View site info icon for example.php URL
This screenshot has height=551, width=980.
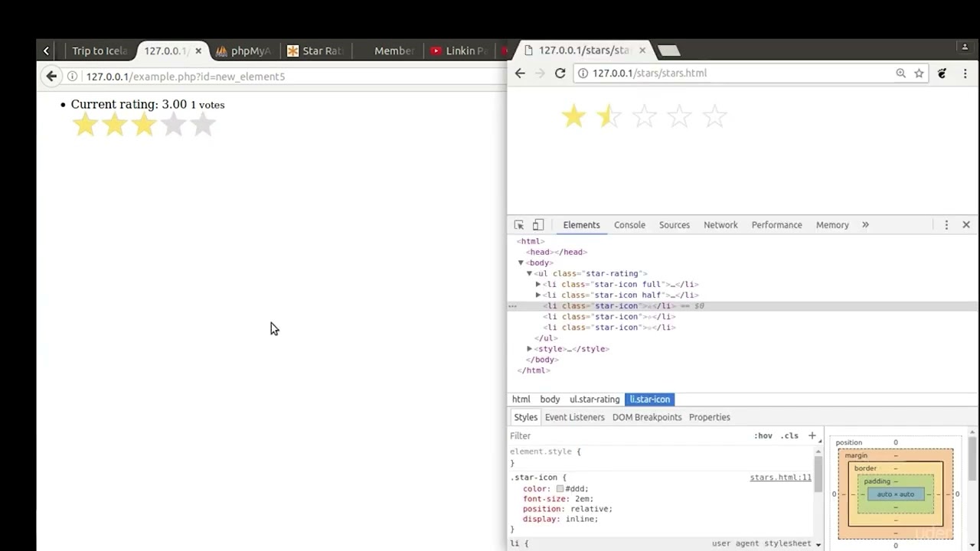[x=73, y=77]
